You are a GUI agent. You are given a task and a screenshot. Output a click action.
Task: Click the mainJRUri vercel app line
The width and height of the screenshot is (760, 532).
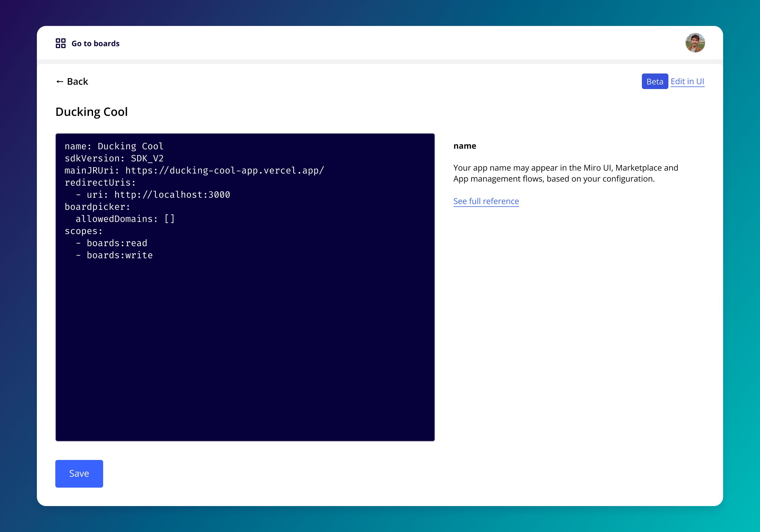pos(194,171)
